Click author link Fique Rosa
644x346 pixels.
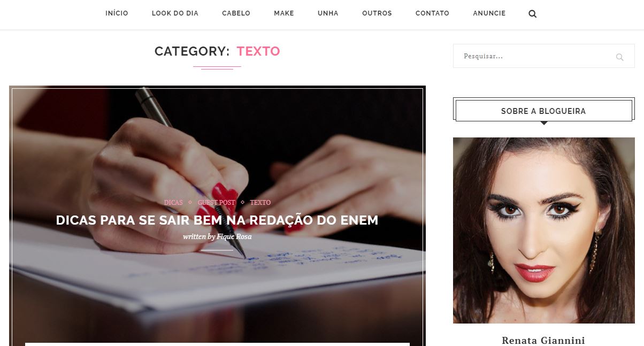[234, 236]
